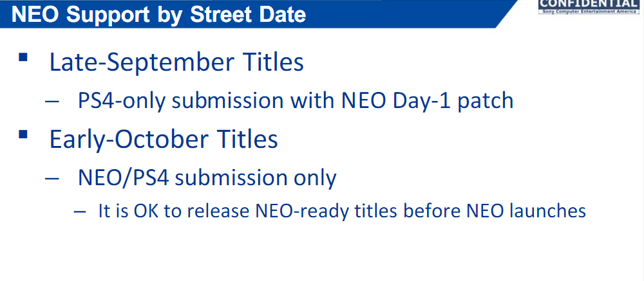This screenshot has height=281, width=644.
Task: Select the "Early-October Titles" heading text
Action: [164, 139]
